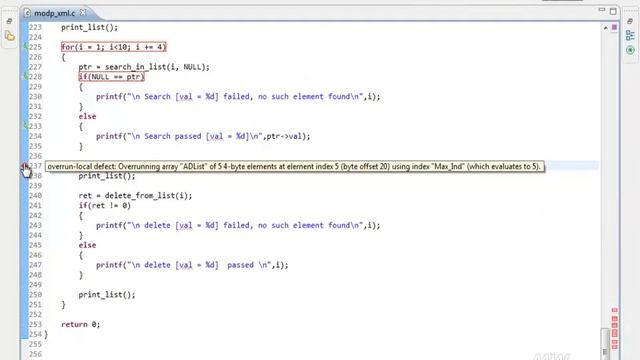Click the green gutter marker on line 228

click(25, 76)
